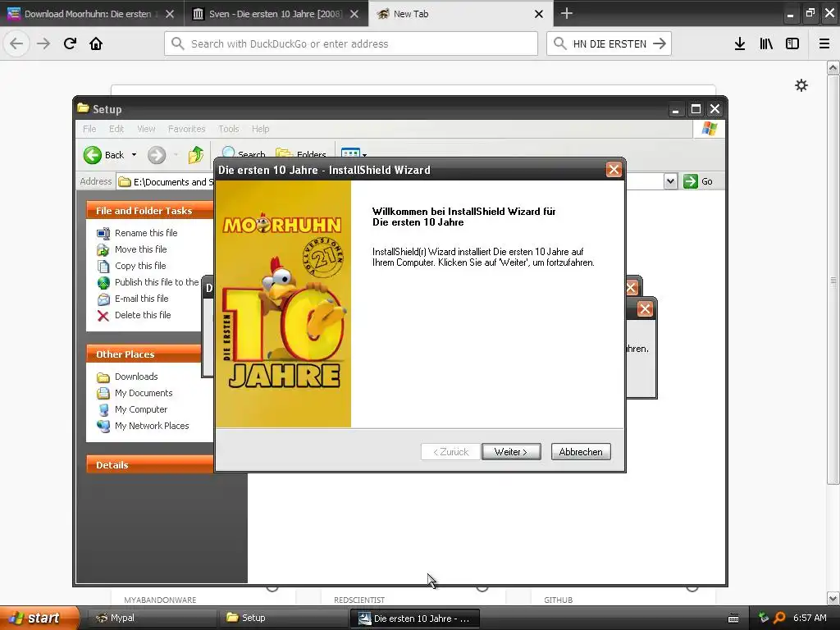Viewport: 840px width, 630px height.
Task: Click browser forward arrow
Action: [x=43, y=43]
